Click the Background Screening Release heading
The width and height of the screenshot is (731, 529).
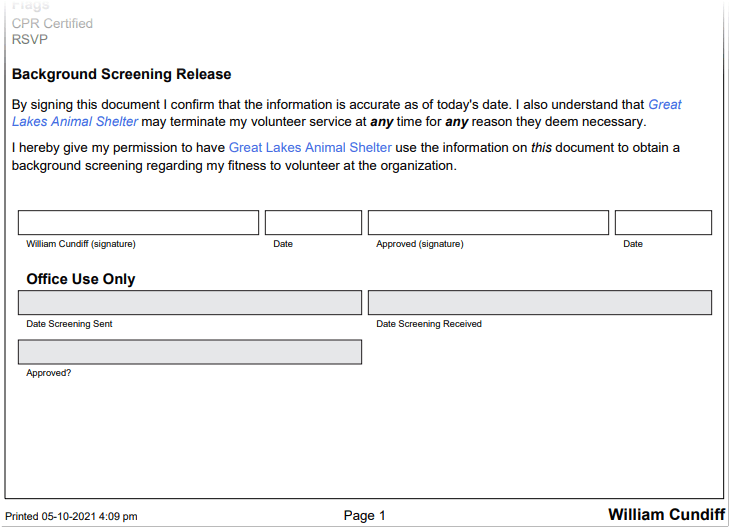122,74
